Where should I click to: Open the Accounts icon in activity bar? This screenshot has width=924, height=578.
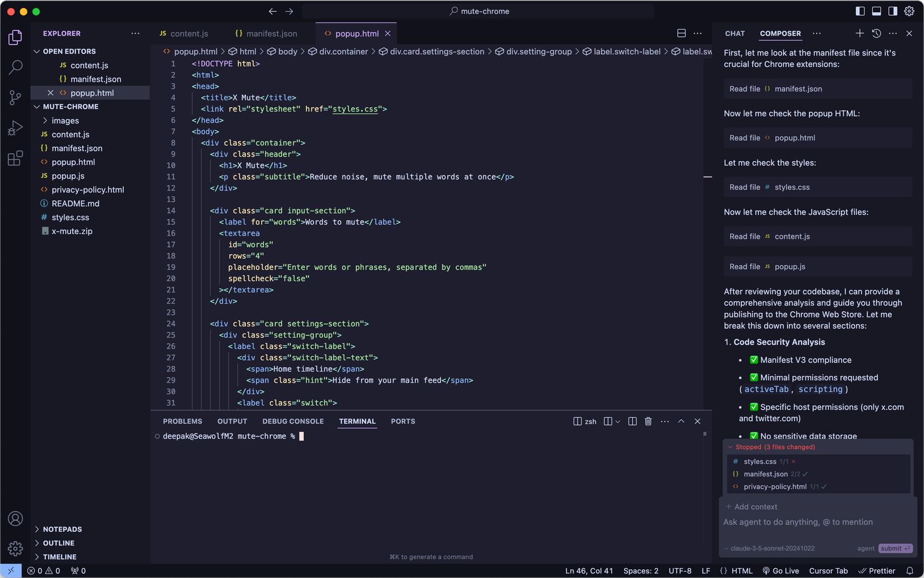[14, 519]
